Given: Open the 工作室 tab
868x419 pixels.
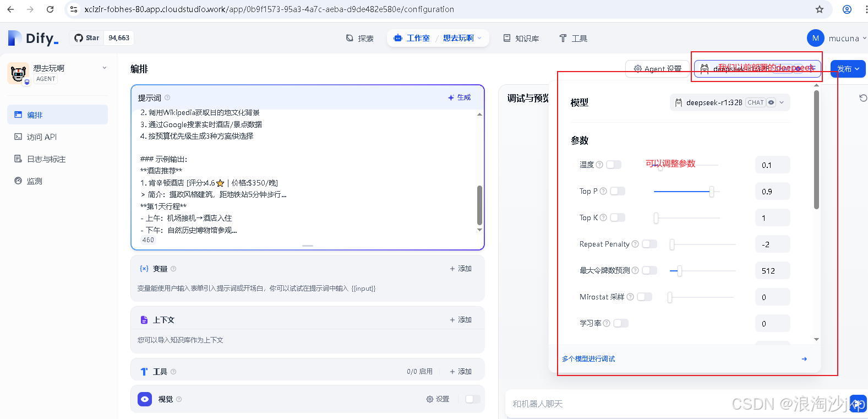Looking at the screenshot, I should tap(412, 38).
